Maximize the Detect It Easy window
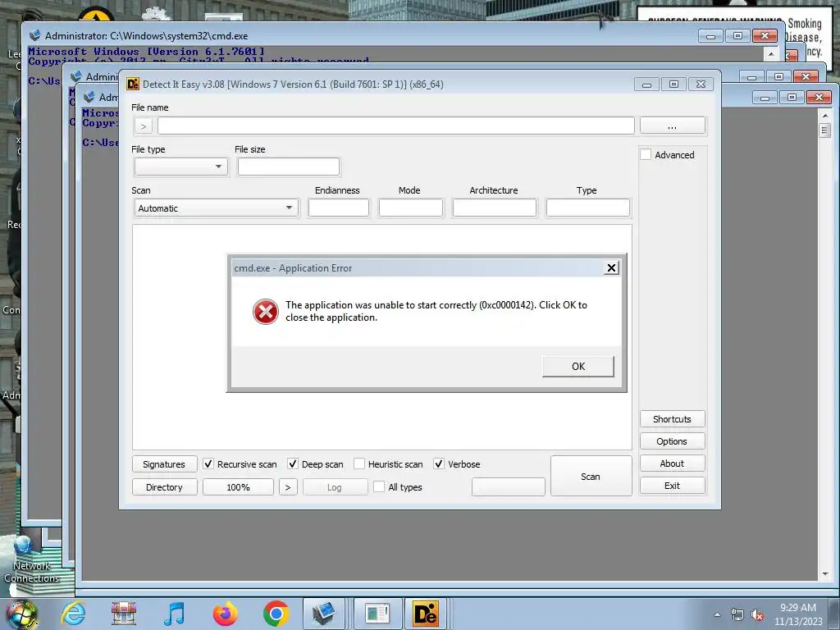Image resolution: width=840 pixels, height=630 pixels. click(674, 84)
